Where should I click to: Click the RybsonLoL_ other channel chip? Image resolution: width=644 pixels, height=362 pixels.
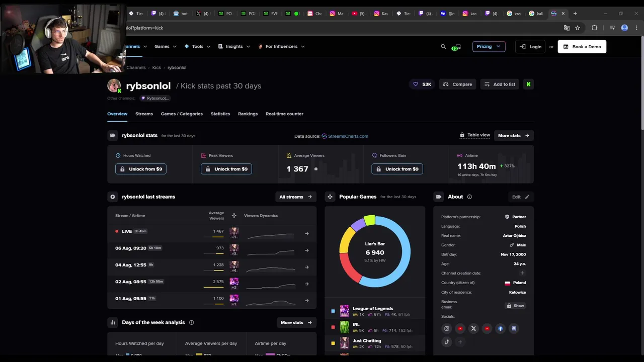[x=155, y=98]
